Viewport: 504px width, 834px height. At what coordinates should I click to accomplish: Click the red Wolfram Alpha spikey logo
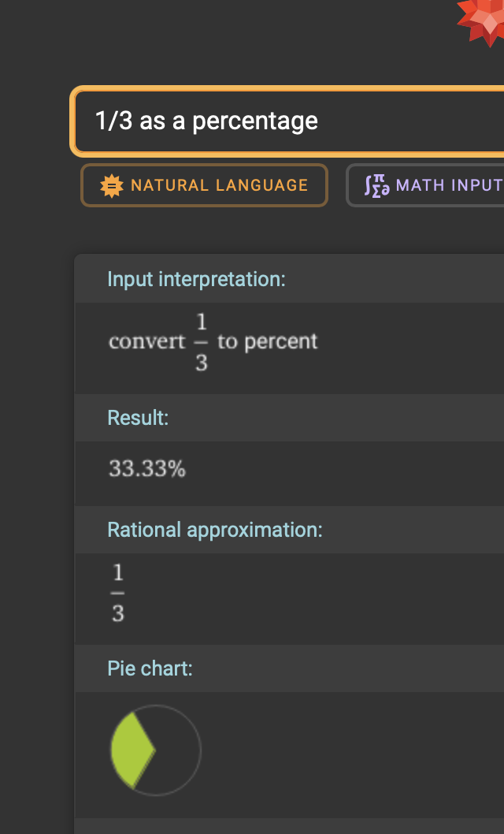pos(483,19)
